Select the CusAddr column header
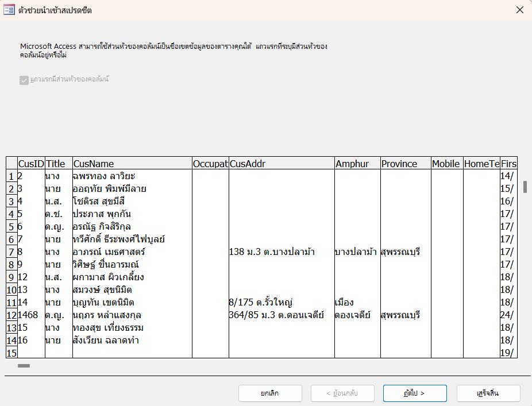This screenshot has height=406, width=532. pos(281,164)
